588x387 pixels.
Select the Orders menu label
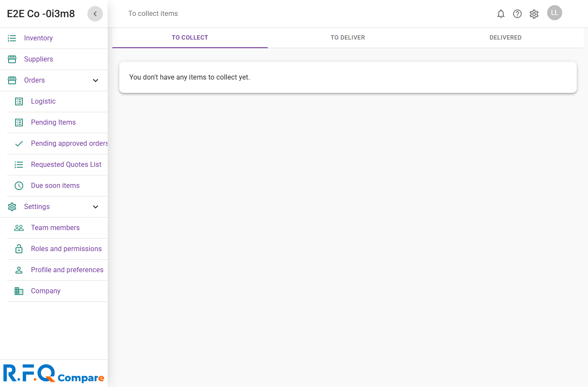[x=34, y=80]
